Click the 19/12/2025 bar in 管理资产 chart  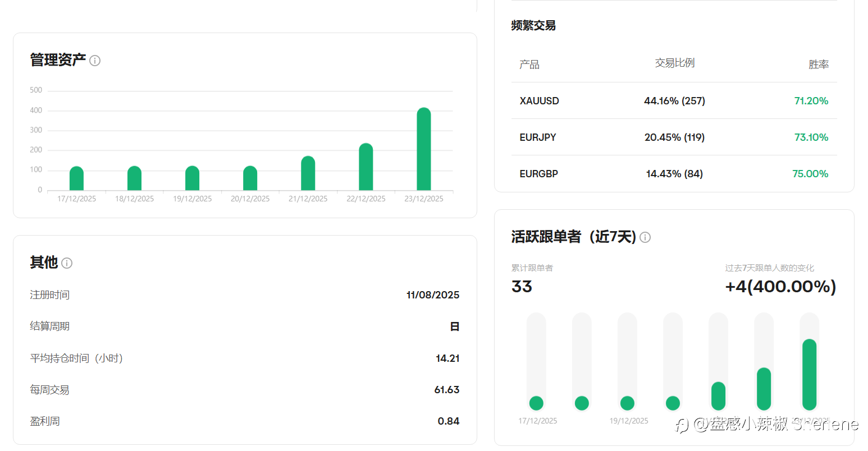[x=192, y=178]
